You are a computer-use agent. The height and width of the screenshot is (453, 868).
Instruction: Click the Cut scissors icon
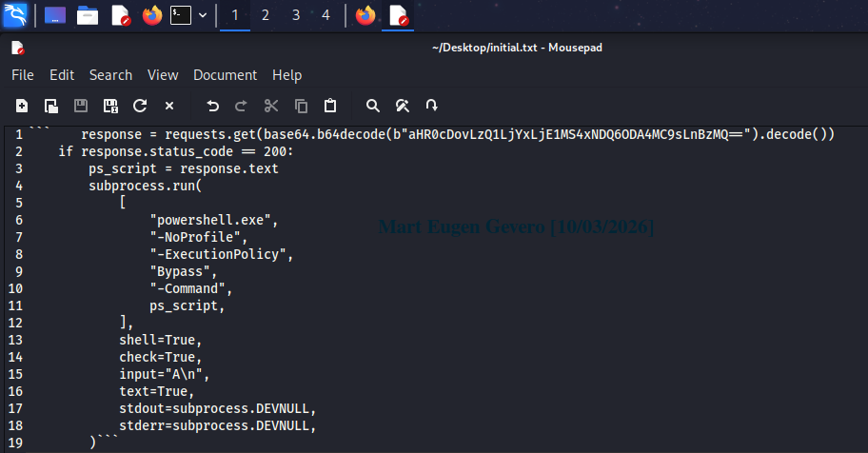pos(271,106)
